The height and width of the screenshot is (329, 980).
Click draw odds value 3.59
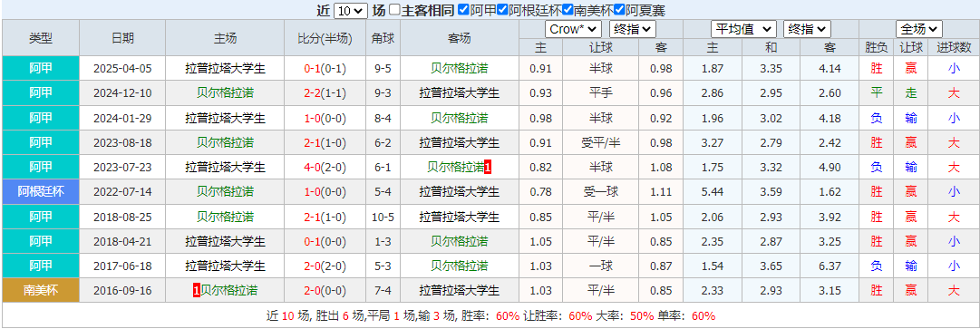[x=771, y=191]
